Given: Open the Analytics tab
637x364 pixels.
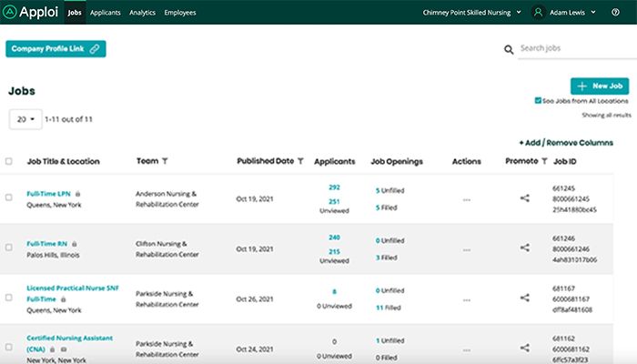Looking at the screenshot, I should 142,13.
